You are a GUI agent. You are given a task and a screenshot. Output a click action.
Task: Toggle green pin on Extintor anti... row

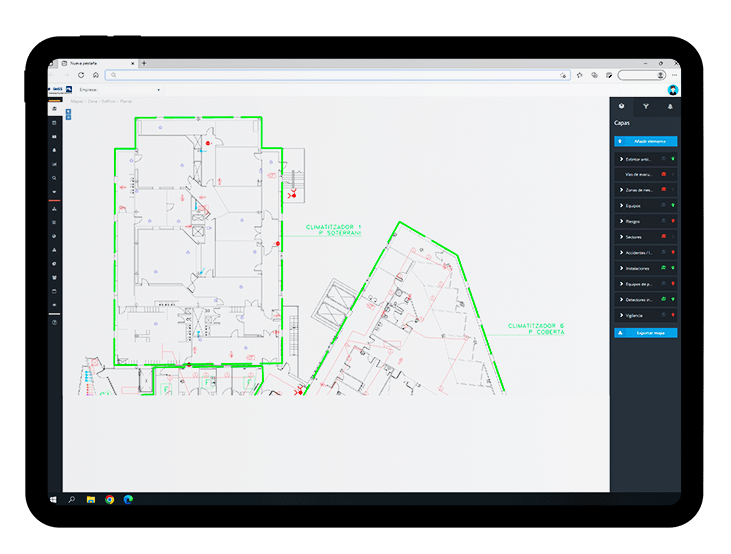tap(673, 159)
